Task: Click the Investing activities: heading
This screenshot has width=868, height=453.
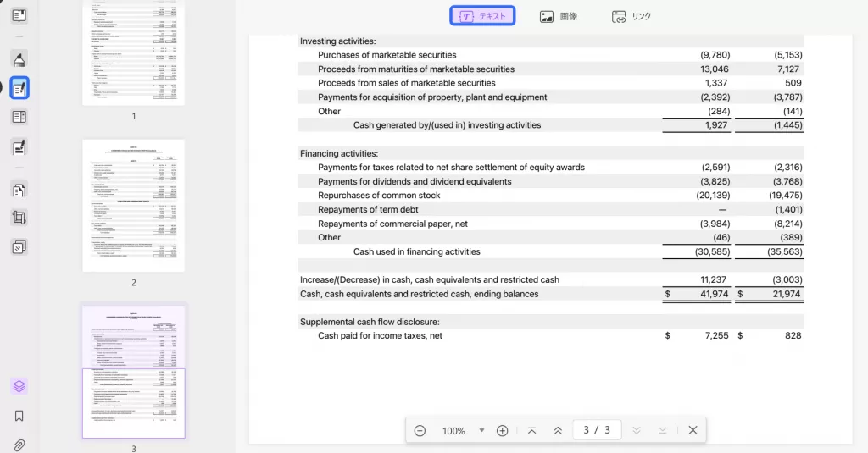Action: (x=337, y=41)
